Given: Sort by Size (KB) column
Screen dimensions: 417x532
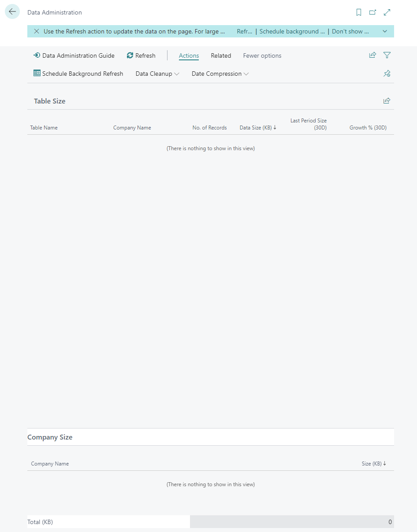Looking at the screenshot, I should (374, 464).
